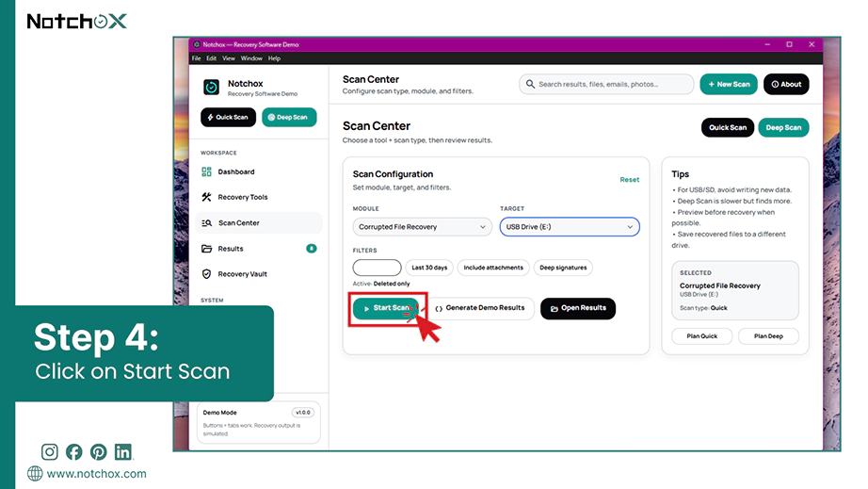
Task: Toggle the Last 30 days filter
Action: coord(429,268)
